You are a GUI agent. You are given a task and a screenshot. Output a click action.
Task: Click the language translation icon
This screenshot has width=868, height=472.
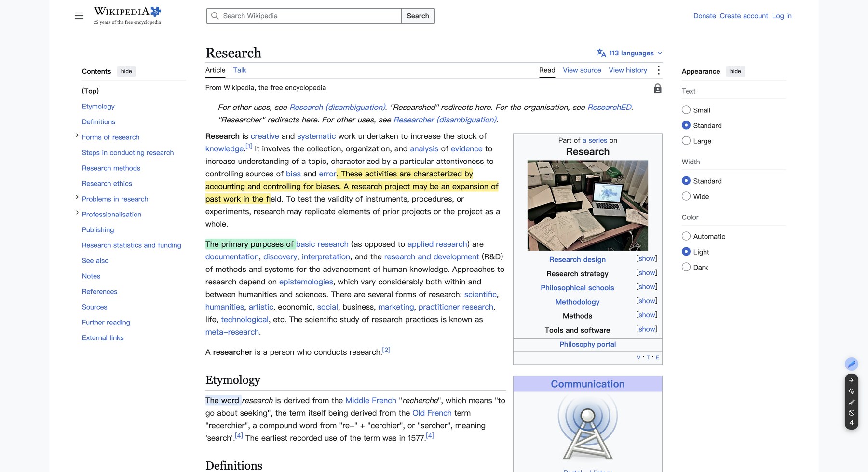click(601, 53)
